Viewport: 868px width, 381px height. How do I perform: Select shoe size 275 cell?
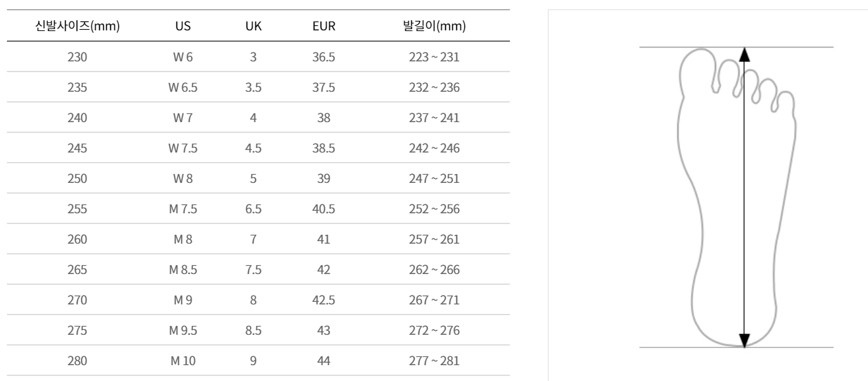(x=77, y=330)
